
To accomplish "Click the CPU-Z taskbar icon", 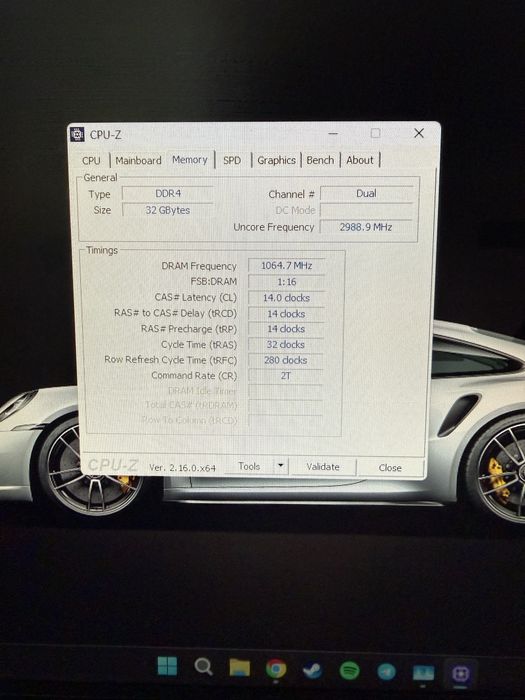I will [x=460, y=673].
